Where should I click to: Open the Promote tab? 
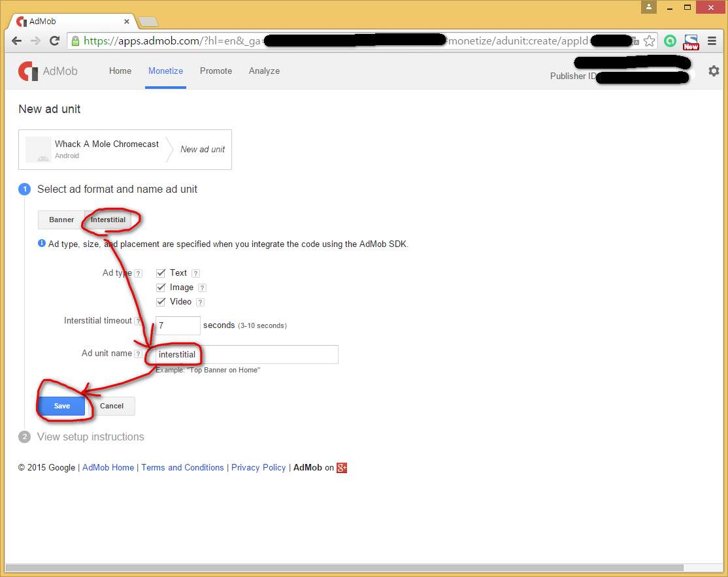216,71
